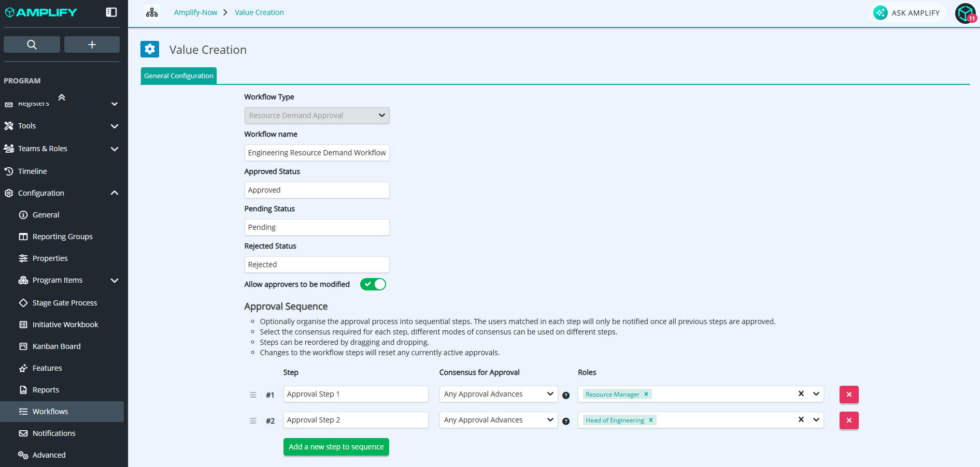Viewport: 980px width, 467px height.
Task: Expand the Registers menu chevron
Action: click(115, 104)
